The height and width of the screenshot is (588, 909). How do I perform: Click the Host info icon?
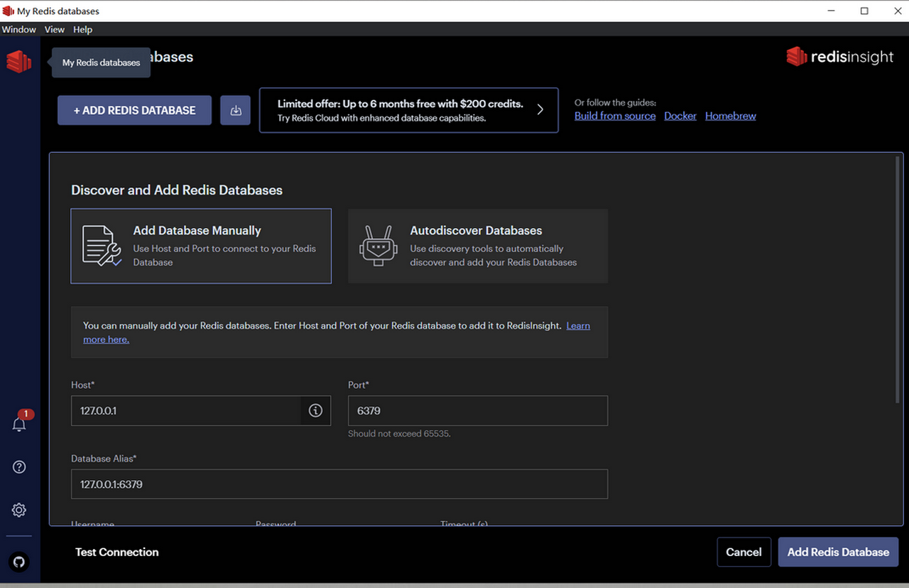(315, 410)
